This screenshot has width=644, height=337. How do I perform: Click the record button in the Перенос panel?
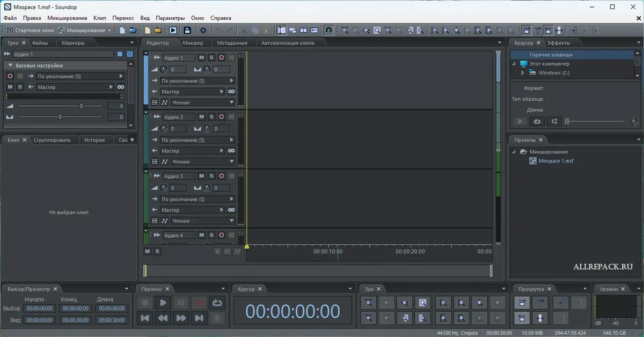point(199,303)
